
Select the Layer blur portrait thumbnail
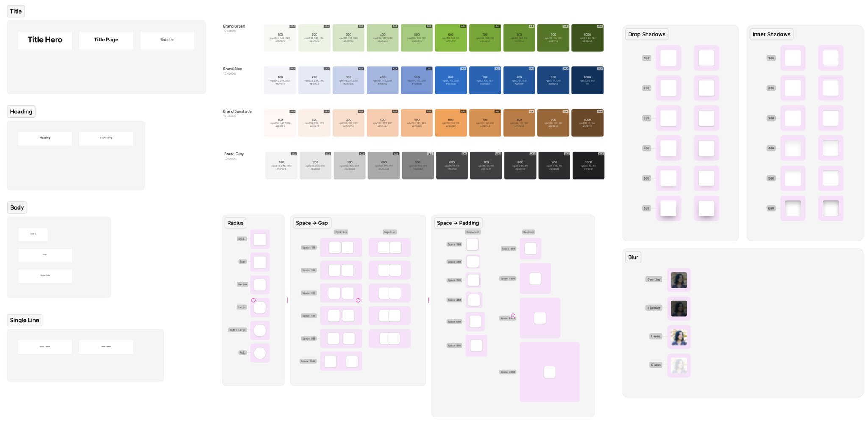[x=679, y=337]
